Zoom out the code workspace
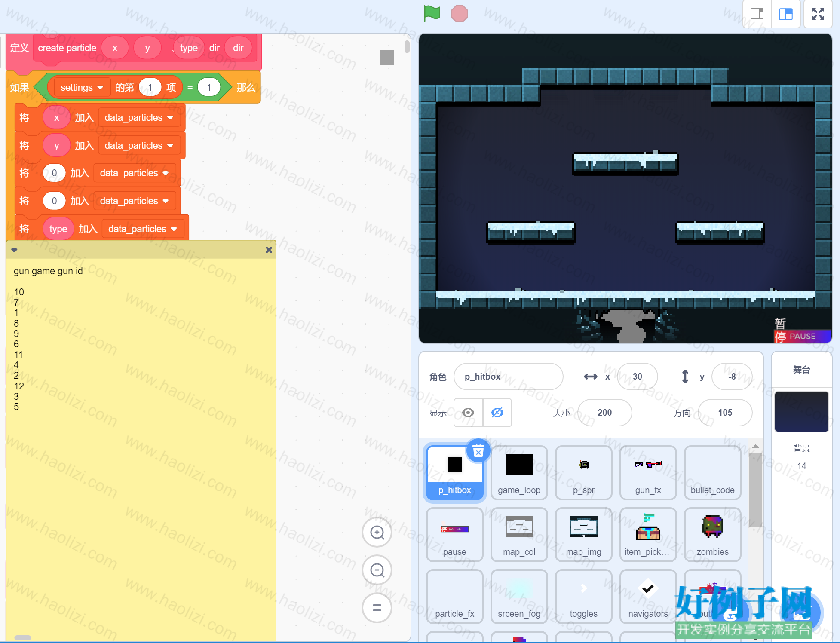The width and height of the screenshot is (840, 643). [377, 570]
